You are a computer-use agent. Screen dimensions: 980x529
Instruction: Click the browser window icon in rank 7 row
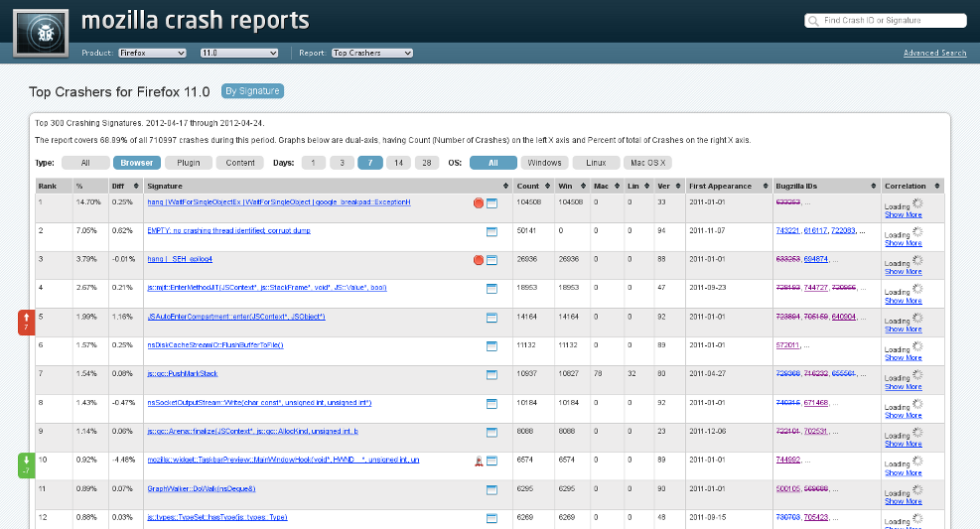pyautogui.click(x=491, y=375)
